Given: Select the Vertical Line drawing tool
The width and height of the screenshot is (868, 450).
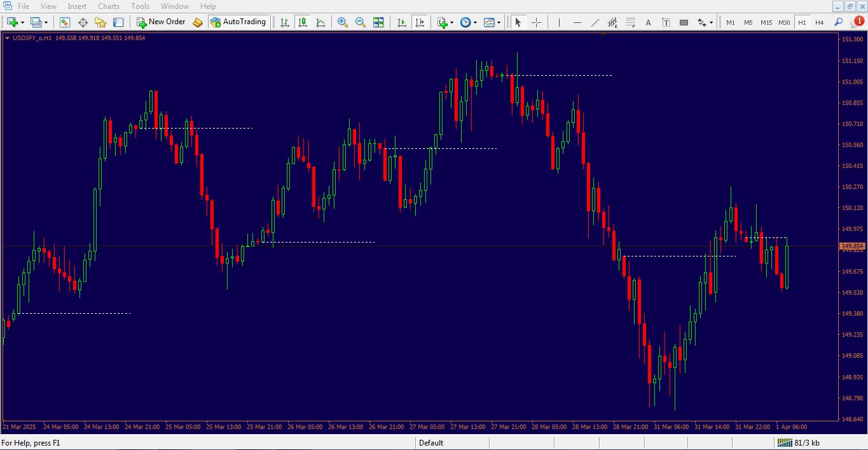Looking at the screenshot, I should pos(559,22).
